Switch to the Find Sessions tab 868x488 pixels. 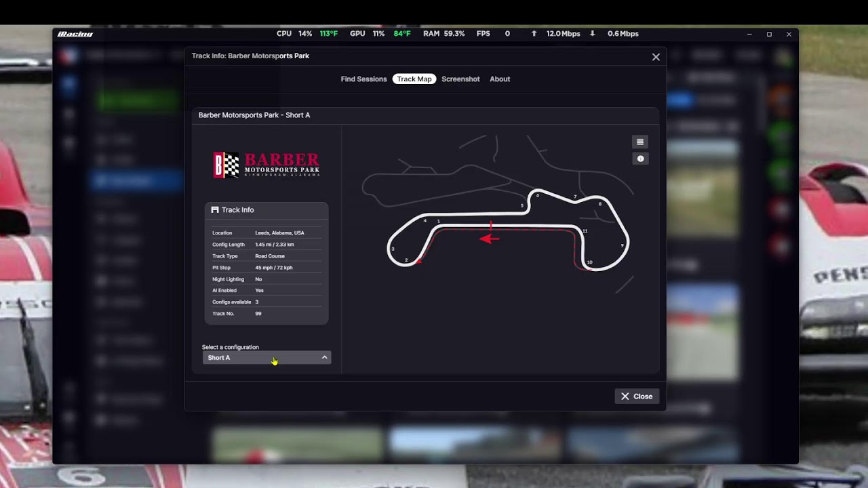363,79
